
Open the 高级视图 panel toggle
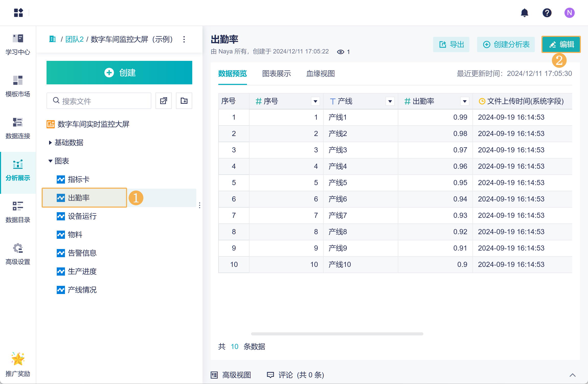click(231, 375)
